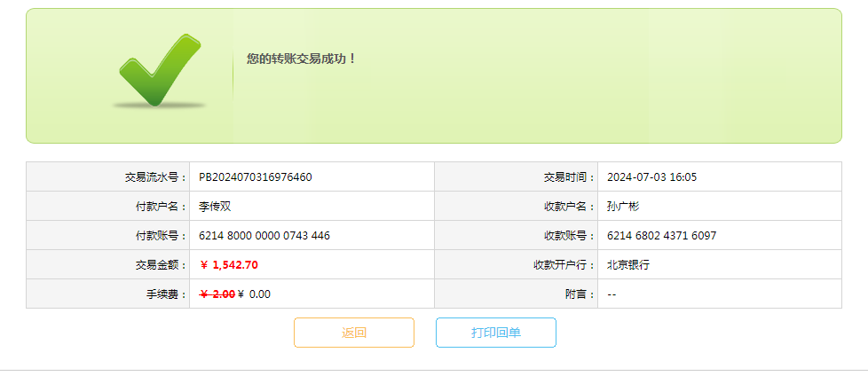868x384 pixels.
Task: Click the transfer success message text
Action: 301,59
